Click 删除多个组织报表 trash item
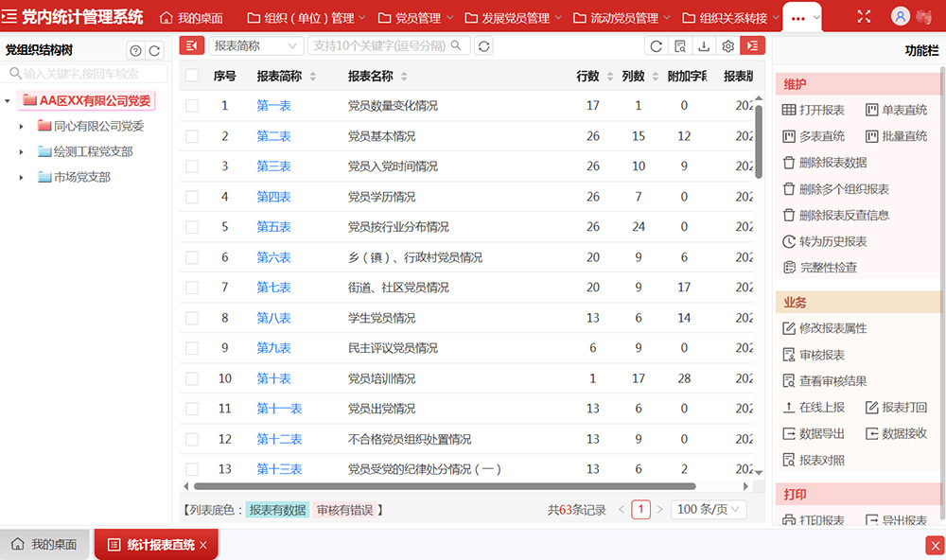 [835, 189]
